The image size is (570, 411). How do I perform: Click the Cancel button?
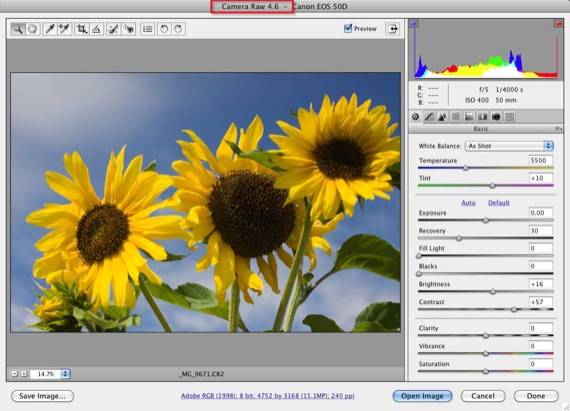pos(483,396)
